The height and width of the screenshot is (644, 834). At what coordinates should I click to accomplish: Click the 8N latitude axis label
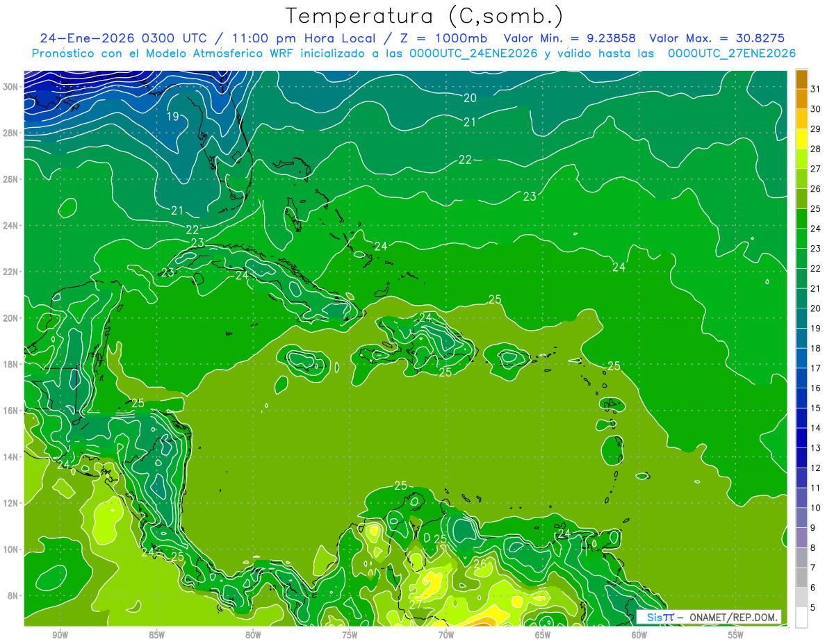[x=12, y=595]
